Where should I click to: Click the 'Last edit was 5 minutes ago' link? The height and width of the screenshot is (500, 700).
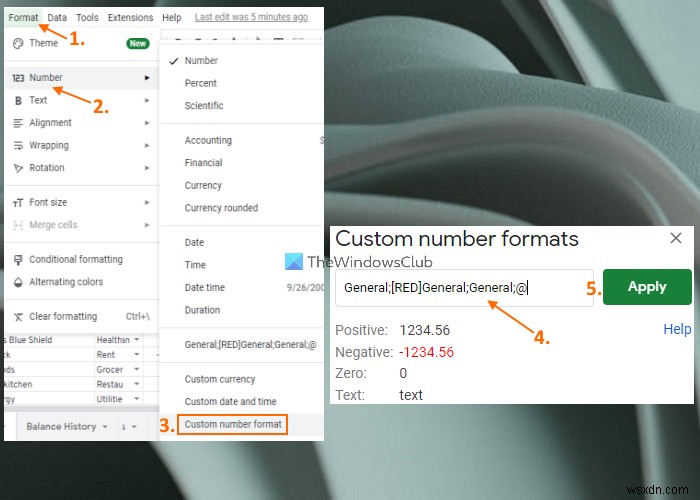click(251, 17)
